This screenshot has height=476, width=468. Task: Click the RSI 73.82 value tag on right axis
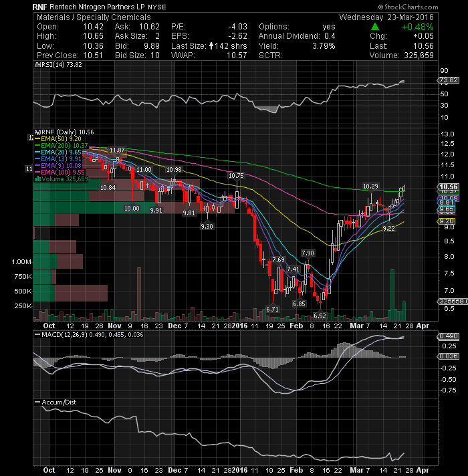(448, 80)
